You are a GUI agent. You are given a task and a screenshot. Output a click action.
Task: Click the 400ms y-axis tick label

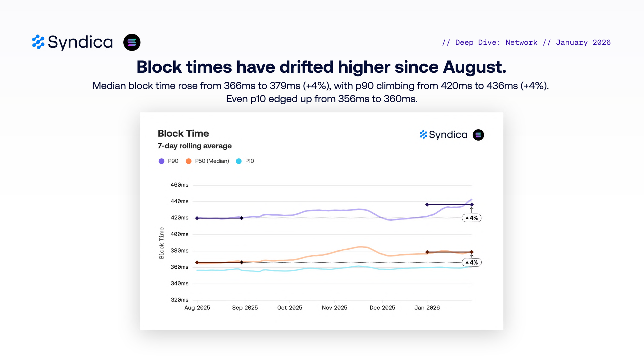pyautogui.click(x=179, y=234)
